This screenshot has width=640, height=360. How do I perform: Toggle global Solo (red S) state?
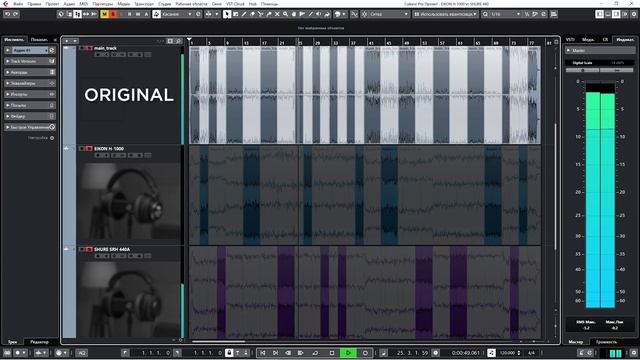click(113, 14)
